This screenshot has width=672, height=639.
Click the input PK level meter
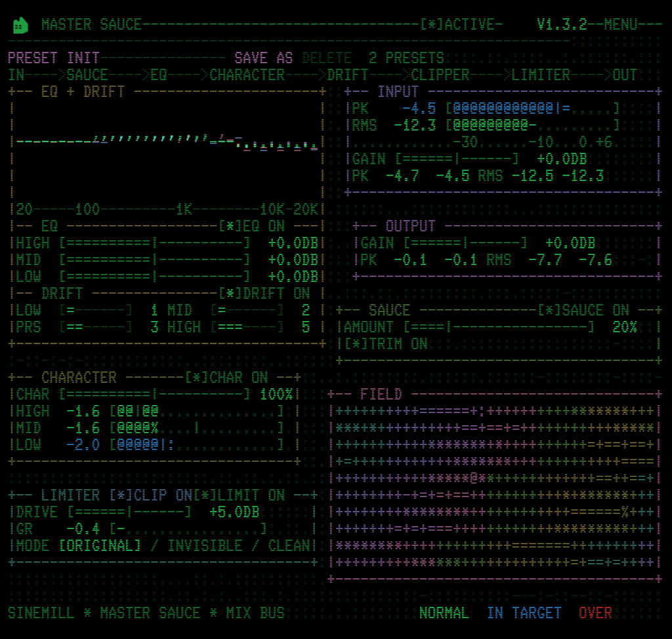click(x=533, y=108)
